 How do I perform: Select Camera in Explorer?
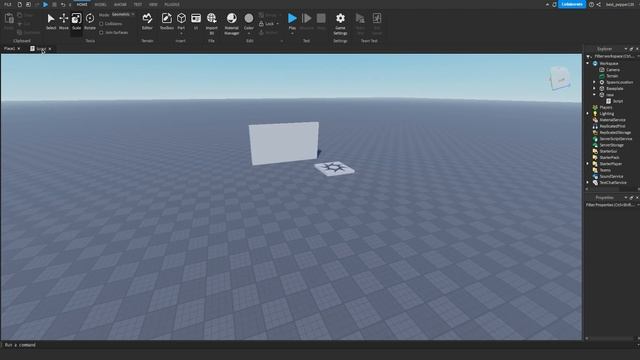[x=613, y=70]
